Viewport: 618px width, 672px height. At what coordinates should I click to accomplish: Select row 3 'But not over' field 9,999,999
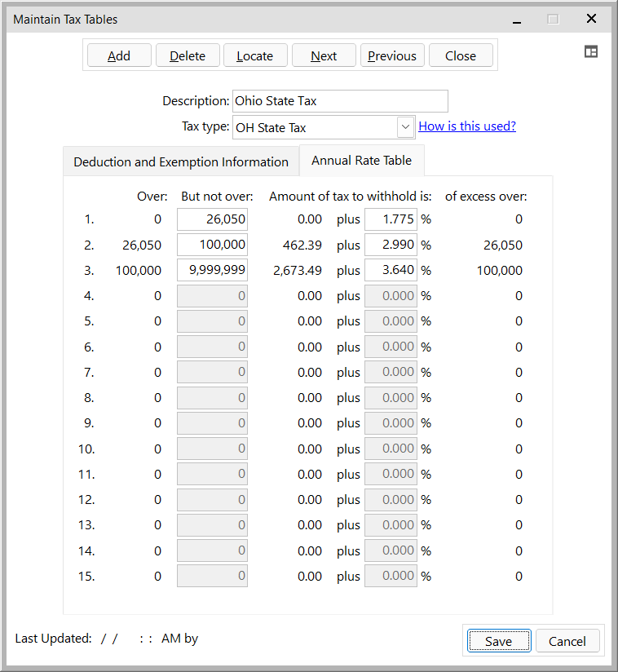[212, 270]
